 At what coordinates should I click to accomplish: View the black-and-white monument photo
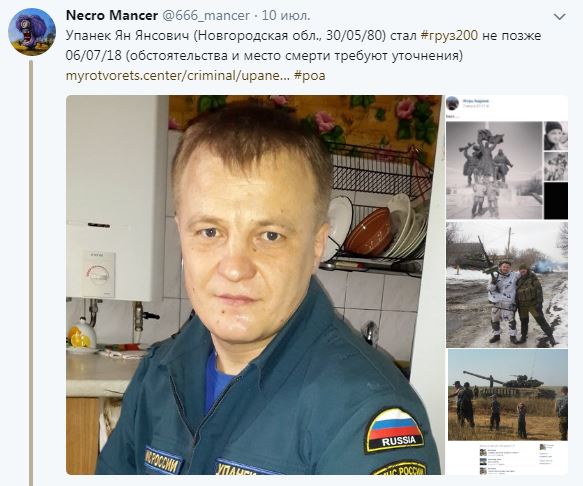click(494, 170)
